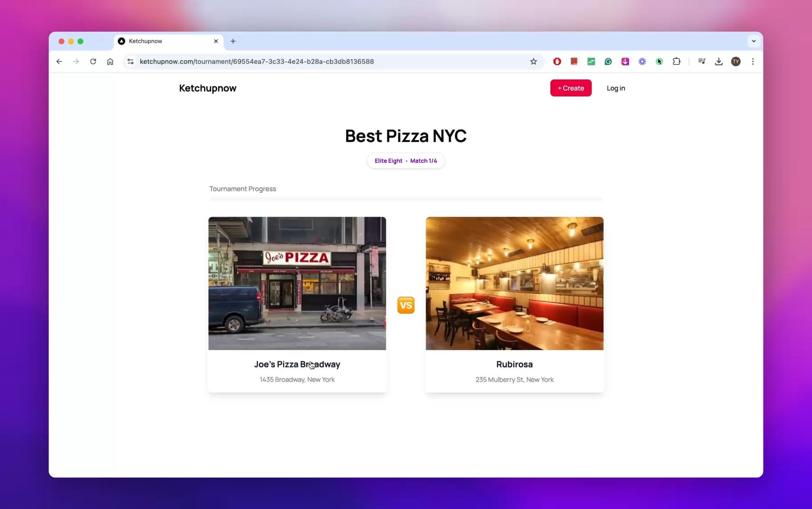Click the 235 Mulberry St, New York address
This screenshot has height=509, width=812.
pyautogui.click(x=515, y=380)
